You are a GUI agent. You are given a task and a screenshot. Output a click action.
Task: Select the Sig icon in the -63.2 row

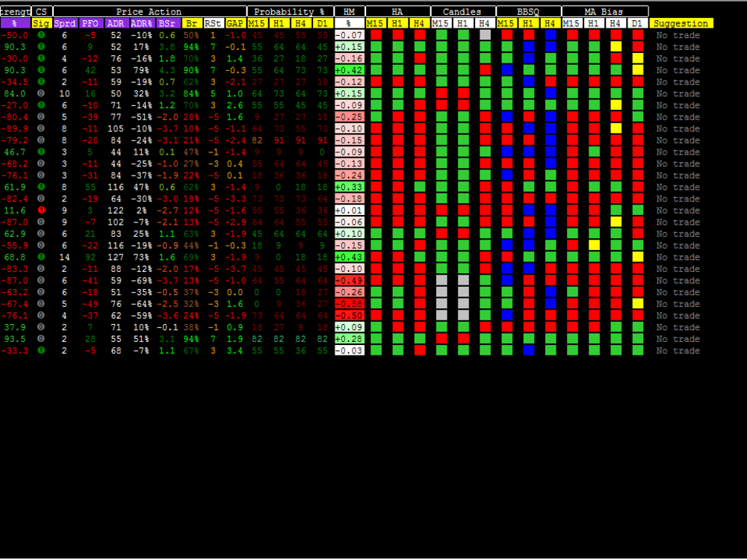(41, 291)
